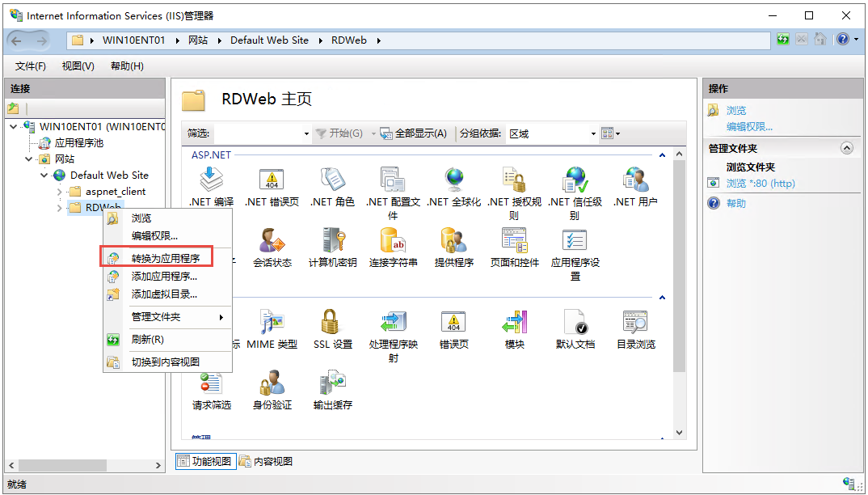Choose 浏览 in the context menu
Viewport: 868px width, 495px height.
pos(167,218)
